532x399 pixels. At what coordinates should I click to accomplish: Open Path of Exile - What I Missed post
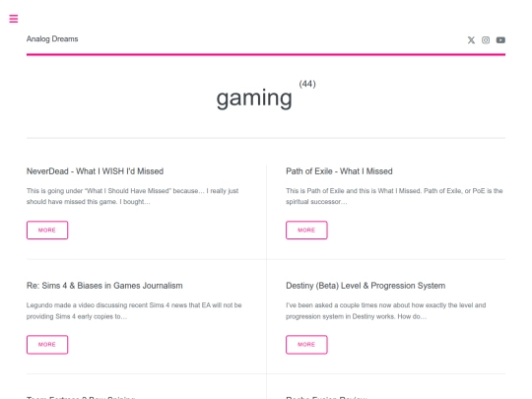[339, 171]
